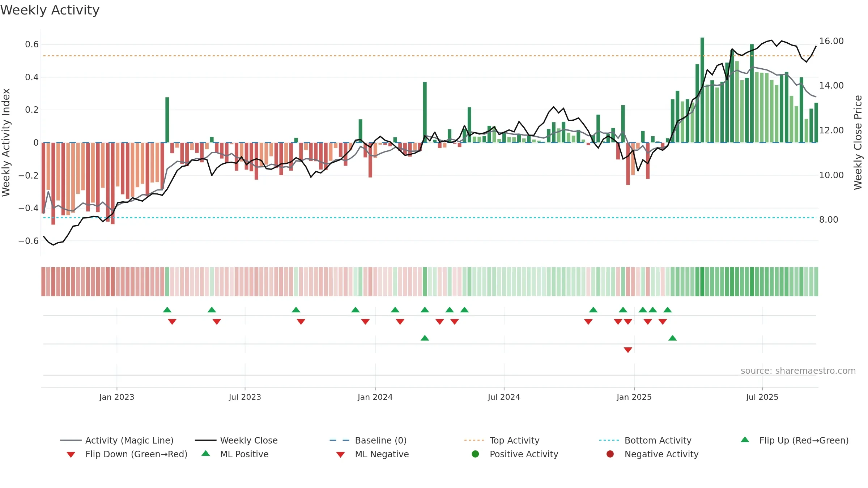Toggle Weekly Close legend entry

[236, 440]
